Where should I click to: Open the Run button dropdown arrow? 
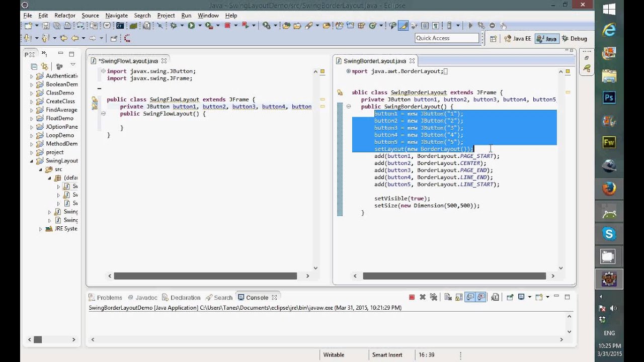200,26
